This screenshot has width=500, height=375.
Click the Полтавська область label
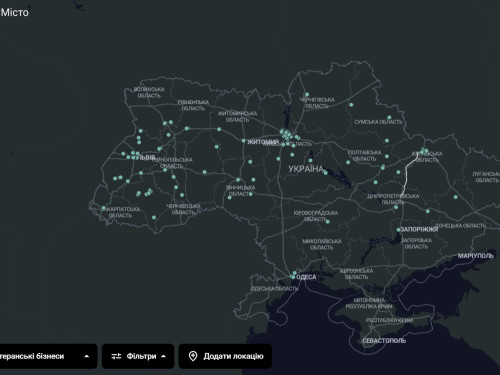365,156
